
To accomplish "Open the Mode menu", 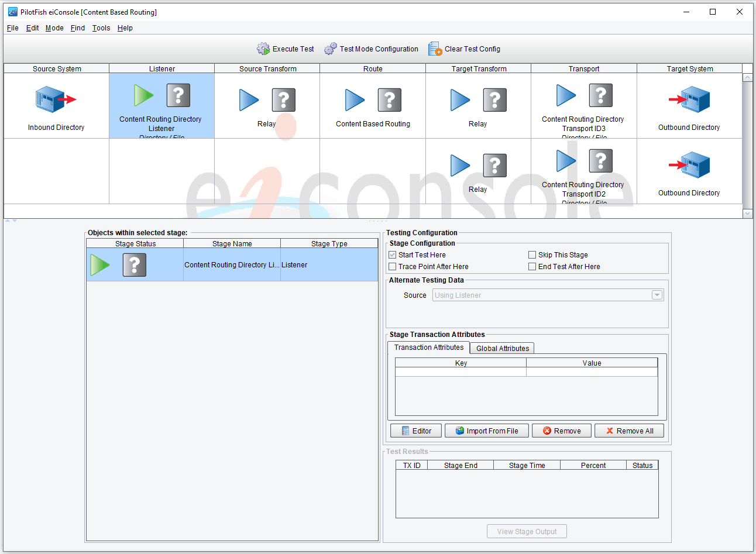I will tap(54, 28).
